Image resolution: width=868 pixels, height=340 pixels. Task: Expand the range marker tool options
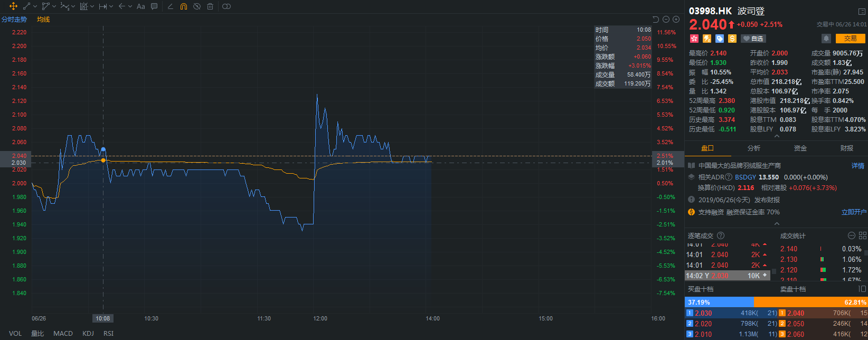(111, 6)
